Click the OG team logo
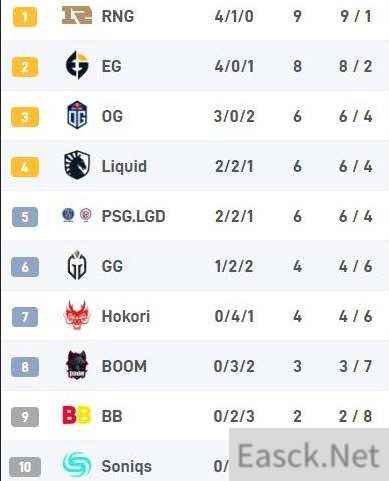This screenshot has height=481, width=389. tap(77, 115)
